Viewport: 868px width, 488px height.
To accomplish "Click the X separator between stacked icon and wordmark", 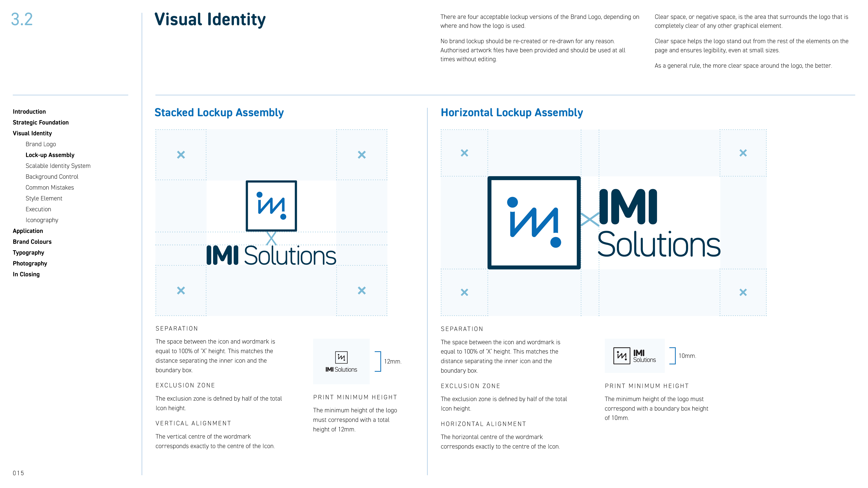I will point(271,238).
